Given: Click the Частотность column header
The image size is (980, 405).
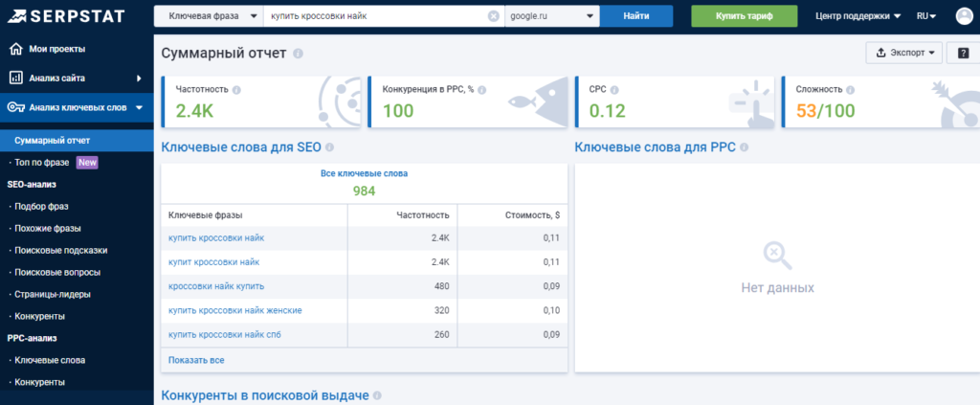Looking at the screenshot, I should click(x=423, y=215).
